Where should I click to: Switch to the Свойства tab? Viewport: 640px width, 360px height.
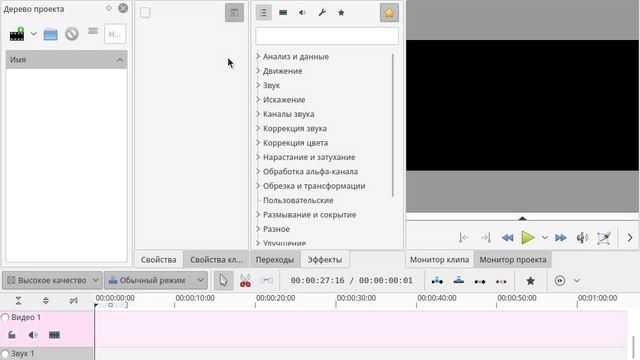158,260
